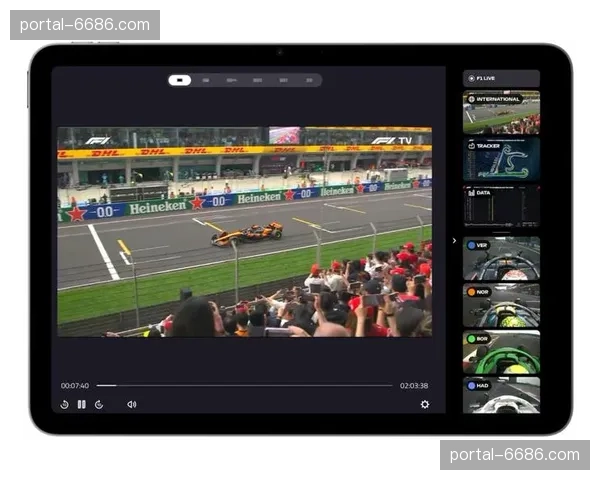Select the last layout option in top bar
This screenshot has height=480, width=600.
coord(309,80)
